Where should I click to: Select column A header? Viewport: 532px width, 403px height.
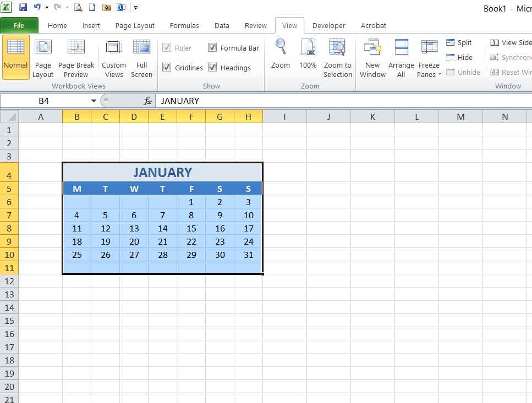(41, 117)
